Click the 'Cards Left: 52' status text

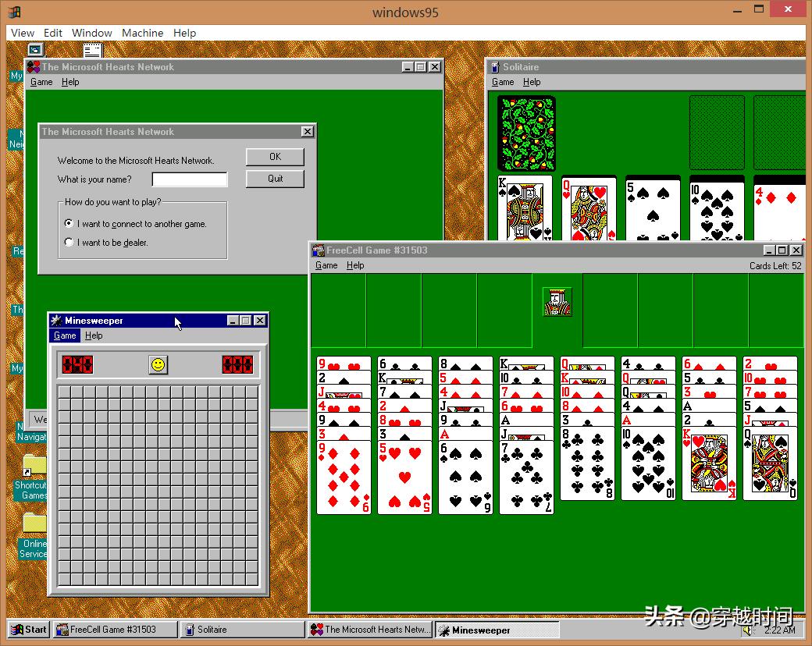775,265
